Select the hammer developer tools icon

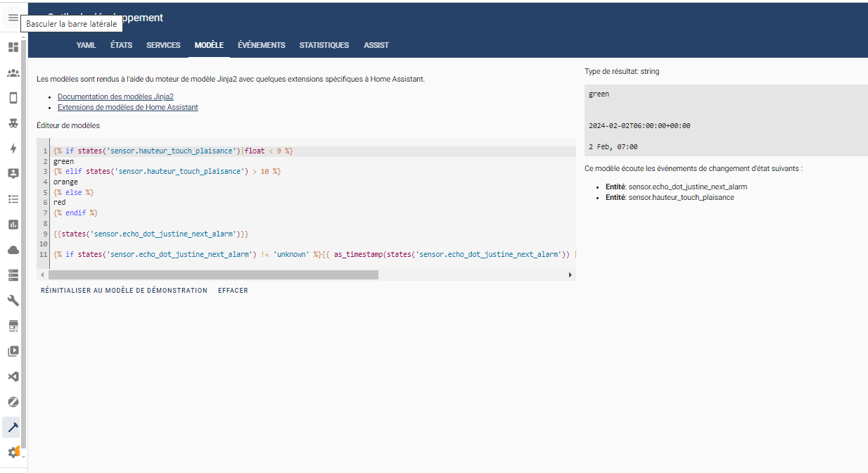coord(13,427)
